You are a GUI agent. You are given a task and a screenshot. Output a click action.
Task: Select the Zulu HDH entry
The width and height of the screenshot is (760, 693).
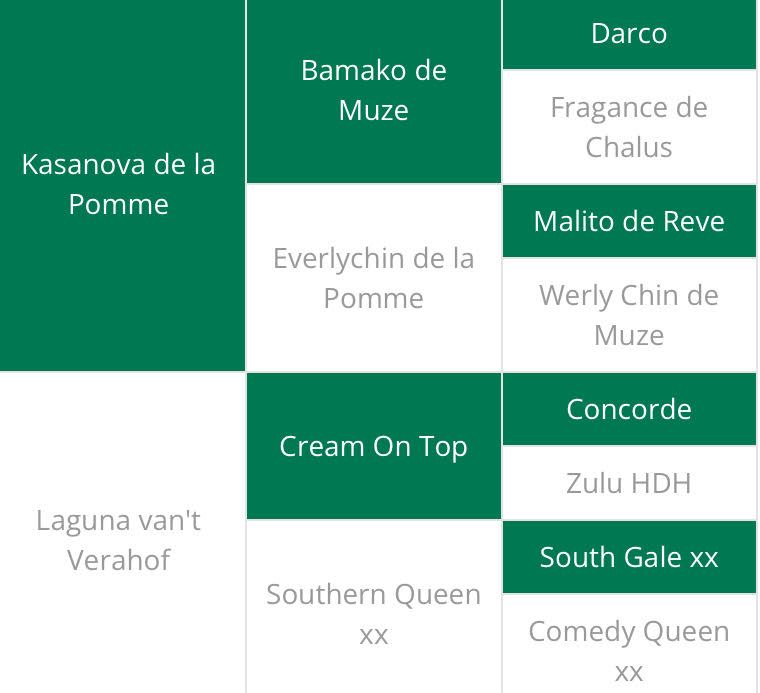pos(629,483)
